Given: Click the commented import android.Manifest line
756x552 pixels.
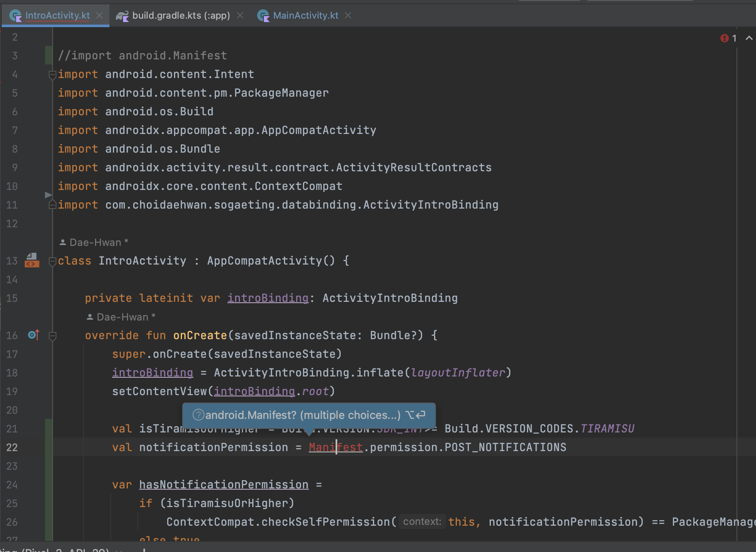Looking at the screenshot, I should click(x=143, y=56).
